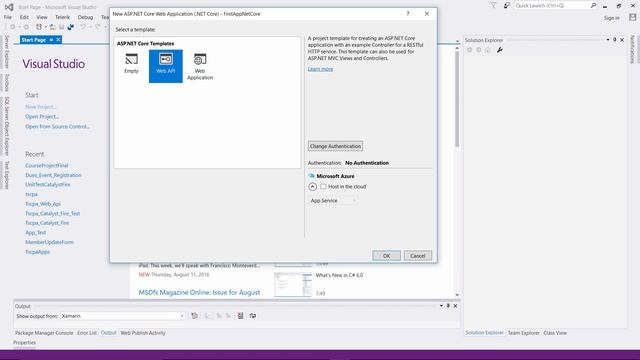Open MSDN Magazine Online article link
640x360 pixels.
point(199,292)
